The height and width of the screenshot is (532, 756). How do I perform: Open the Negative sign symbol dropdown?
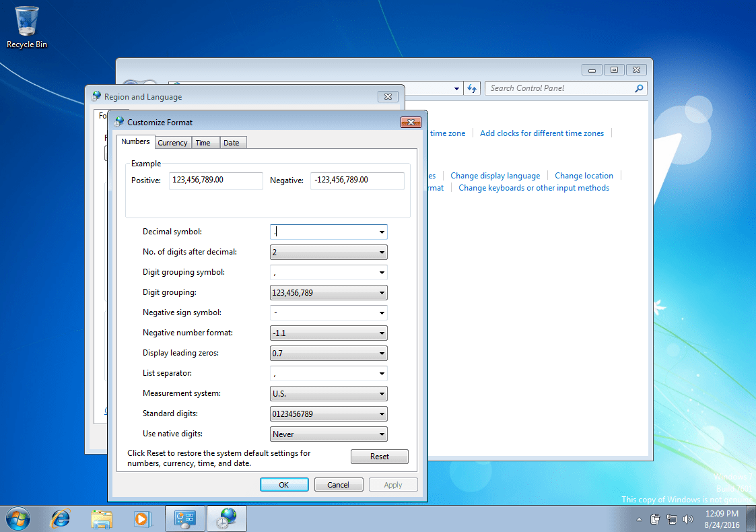pos(382,313)
